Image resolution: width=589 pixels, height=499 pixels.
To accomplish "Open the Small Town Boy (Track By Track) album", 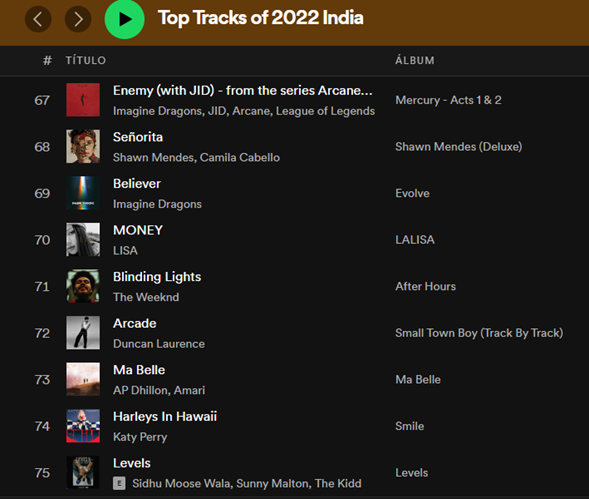I will coord(479,333).
